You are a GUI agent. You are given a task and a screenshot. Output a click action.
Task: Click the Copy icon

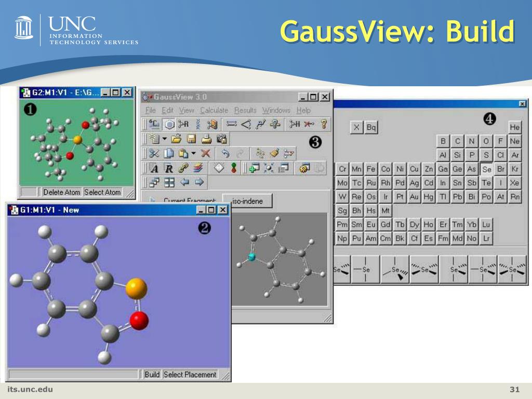tap(169, 153)
